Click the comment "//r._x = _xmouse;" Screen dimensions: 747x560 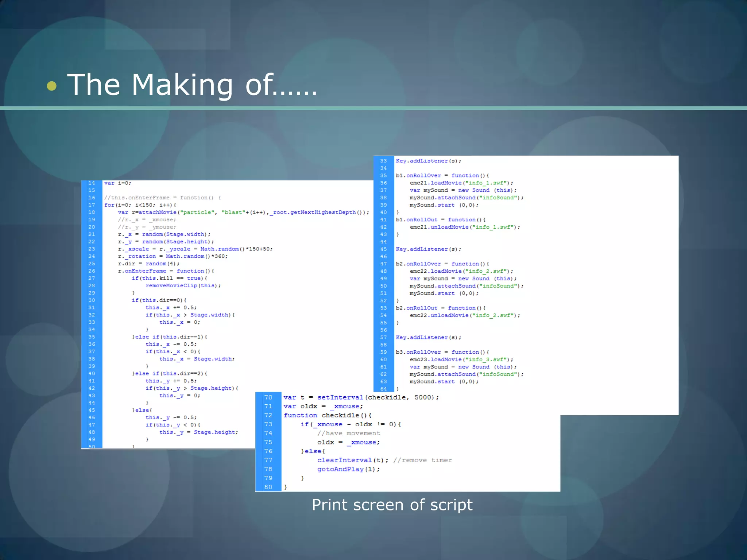click(147, 219)
